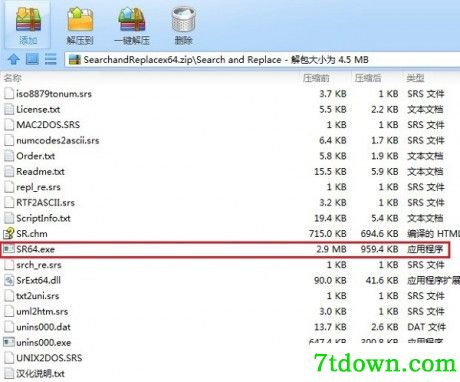This screenshot has width=460, height=382.
Task: Click the SrExt64.dll file icon
Action: tap(9, 280)
